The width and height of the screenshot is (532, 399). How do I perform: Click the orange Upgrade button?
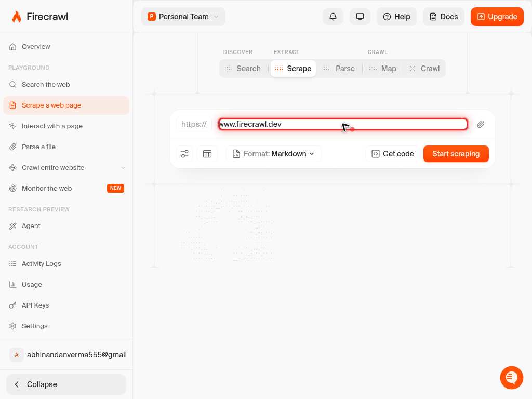pyautogui.click(x=497, y=17)
